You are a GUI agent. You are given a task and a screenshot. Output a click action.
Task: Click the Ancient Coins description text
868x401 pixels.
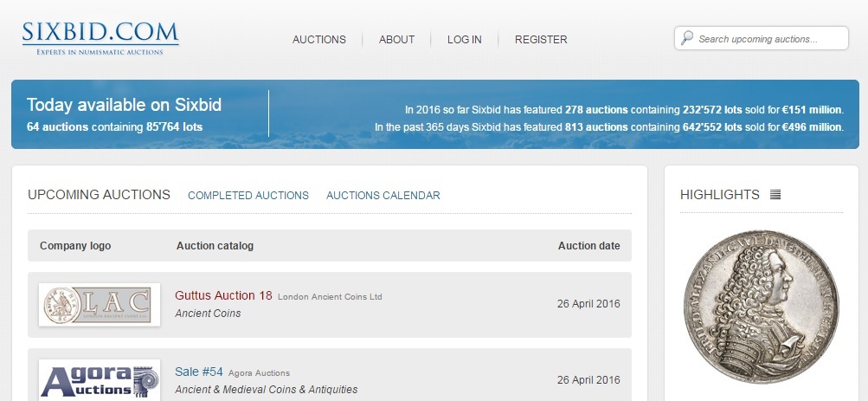pyautogui.click(x=209, y=314)
